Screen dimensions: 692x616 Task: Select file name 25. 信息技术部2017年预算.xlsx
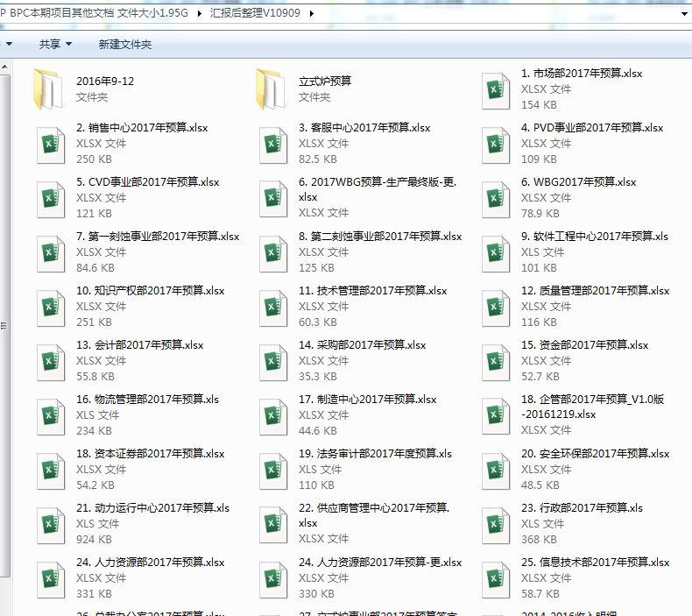[595, 563]
